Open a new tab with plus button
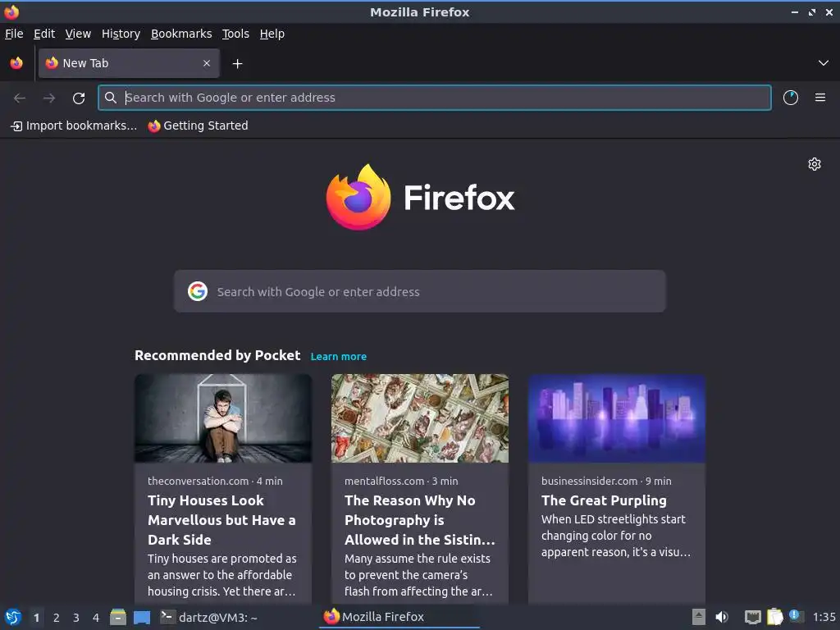 coord(237,64)
